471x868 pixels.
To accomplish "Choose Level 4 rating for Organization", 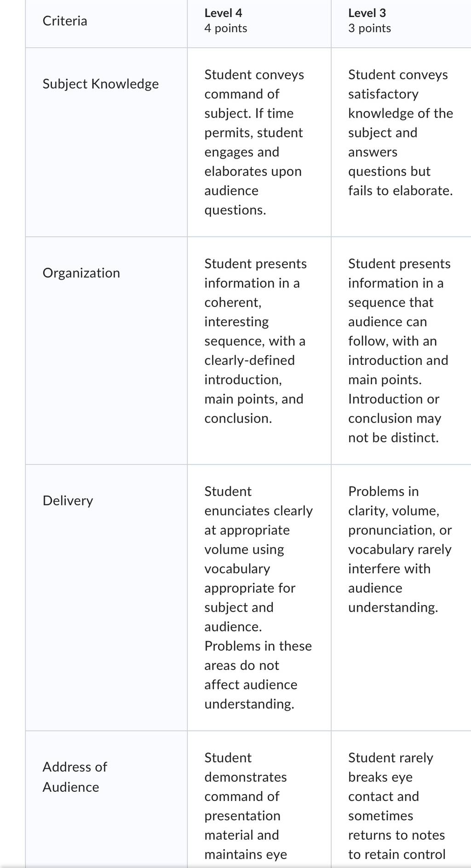I will pyautogui.click(x=259, y=351).
